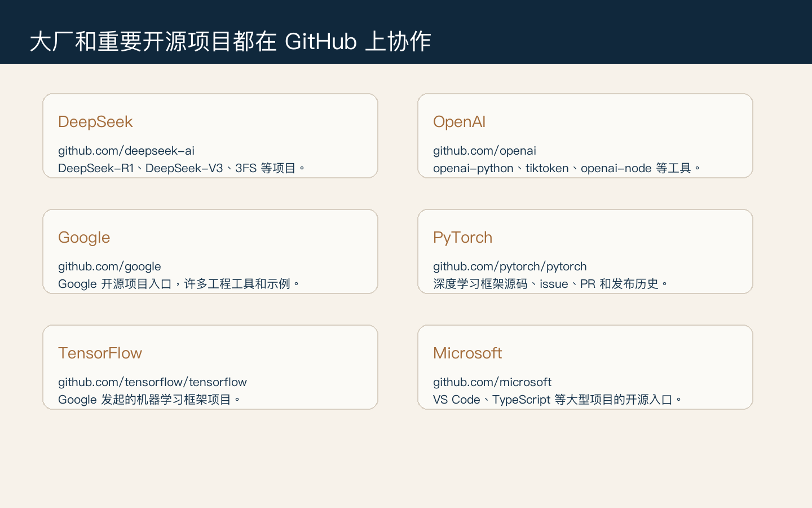Select the TensorFlow card heading
Screen dimensions: 812x508
point(100,353)
